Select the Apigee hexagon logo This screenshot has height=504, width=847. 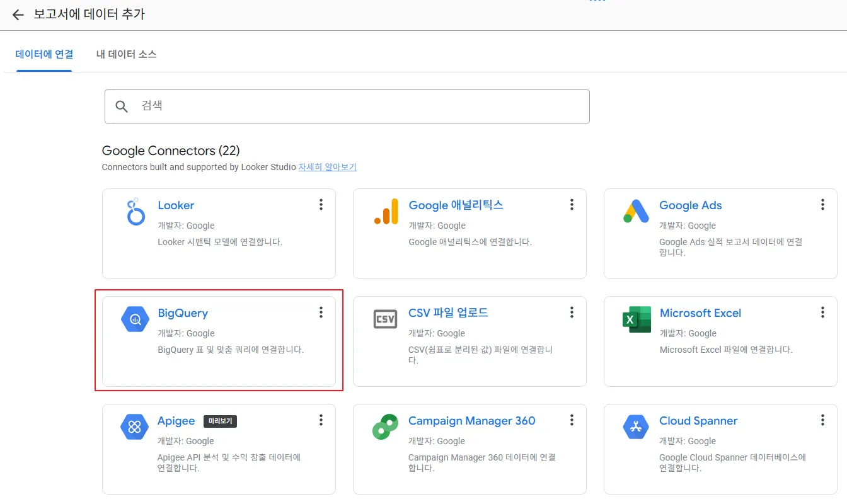pos(134,427)
